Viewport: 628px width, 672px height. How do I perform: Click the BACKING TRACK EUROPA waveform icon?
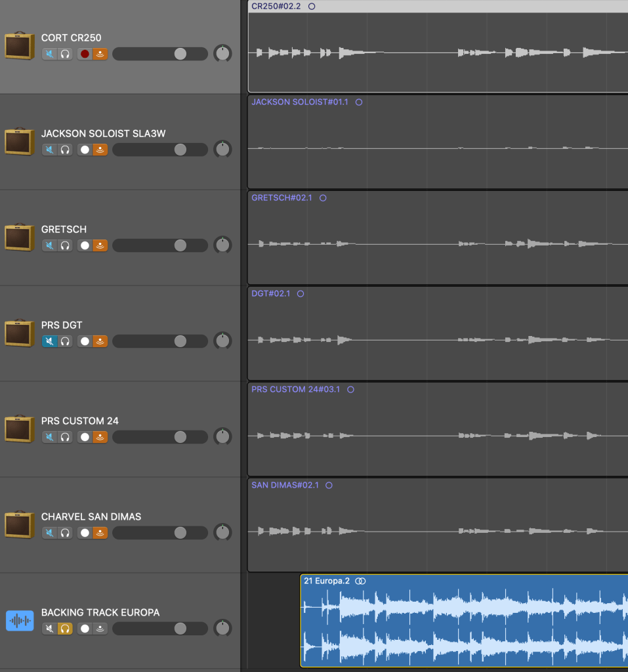click(20, 621)
